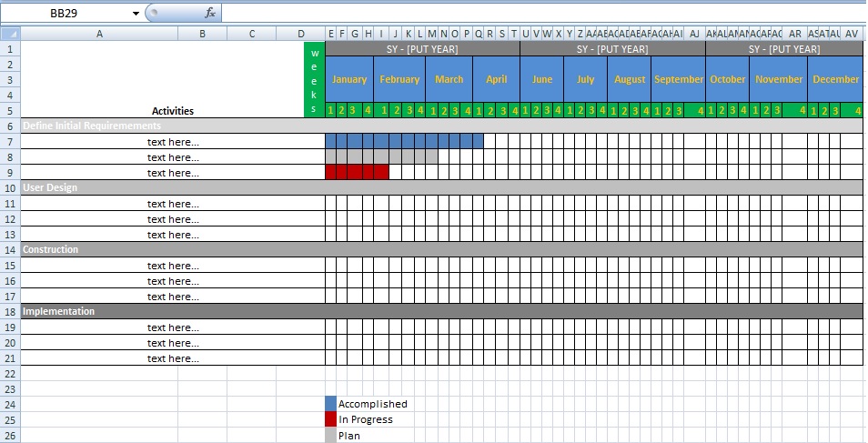The image size is (868, 443).
Task: Select the red In Progress legend swatch
Action: coord(331,419)
